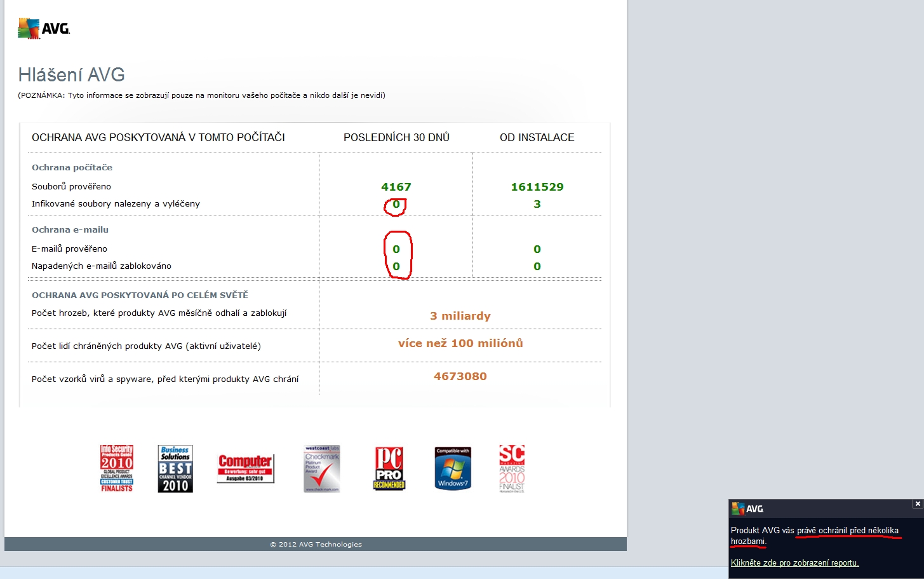This screenshot has height=579, width=924.
Task: Click the 'OD INSTALACE' column header
Action: (537, 137)
